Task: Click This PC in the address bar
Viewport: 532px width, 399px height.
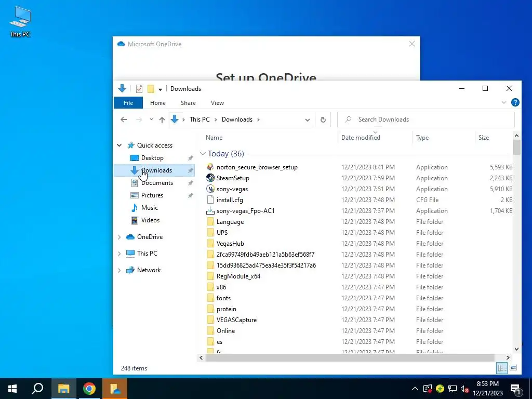Action: click(199, 119)
